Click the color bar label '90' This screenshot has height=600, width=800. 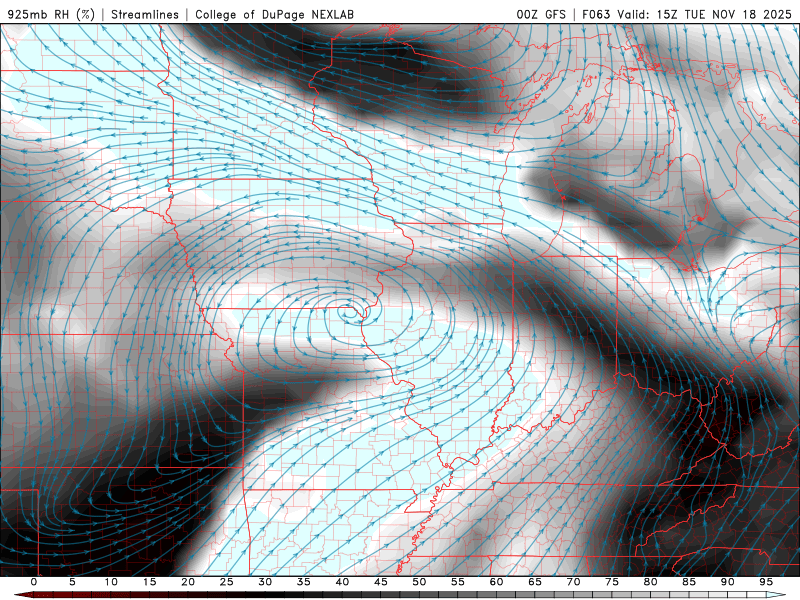[x=727, y=582]
